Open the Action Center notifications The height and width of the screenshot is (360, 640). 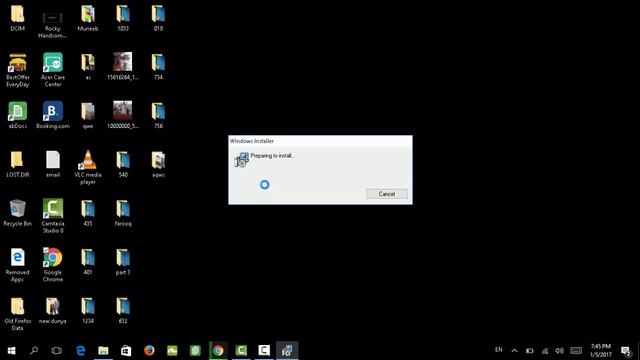(626, 351)
